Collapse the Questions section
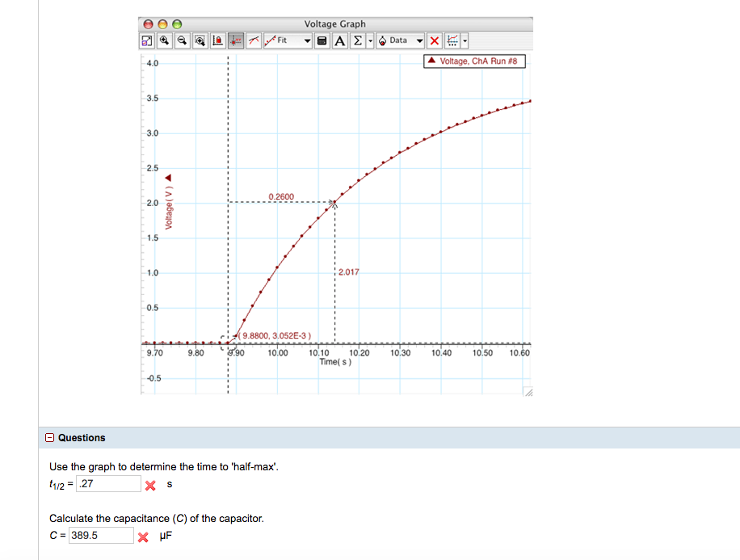This screenshot has width=740, height=560. pos(48,437)
